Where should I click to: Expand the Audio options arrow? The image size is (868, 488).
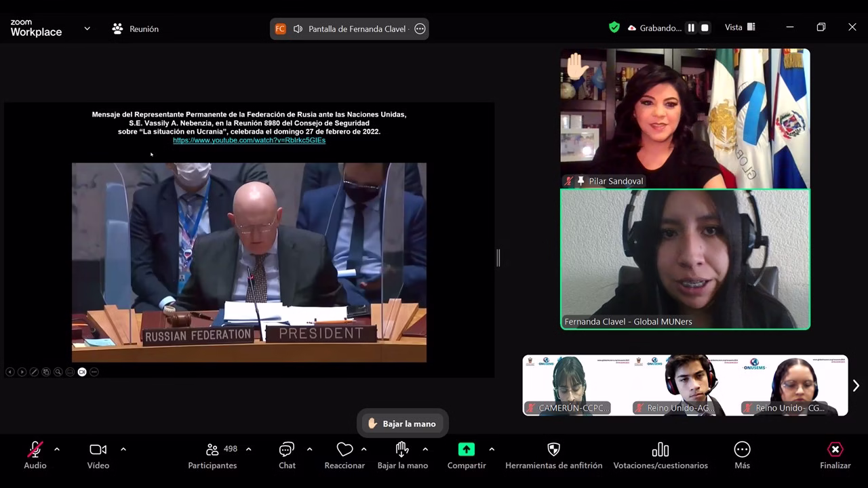[57, 449]
